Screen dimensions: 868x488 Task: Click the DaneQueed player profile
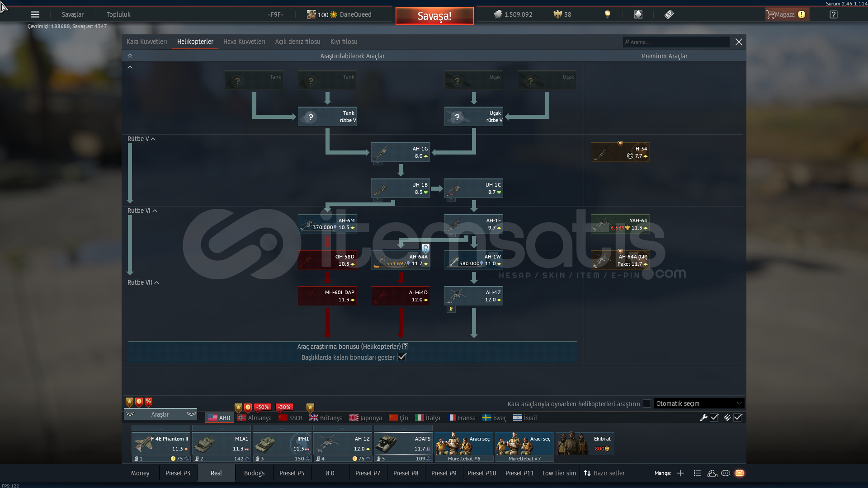(x=355, y=14)
